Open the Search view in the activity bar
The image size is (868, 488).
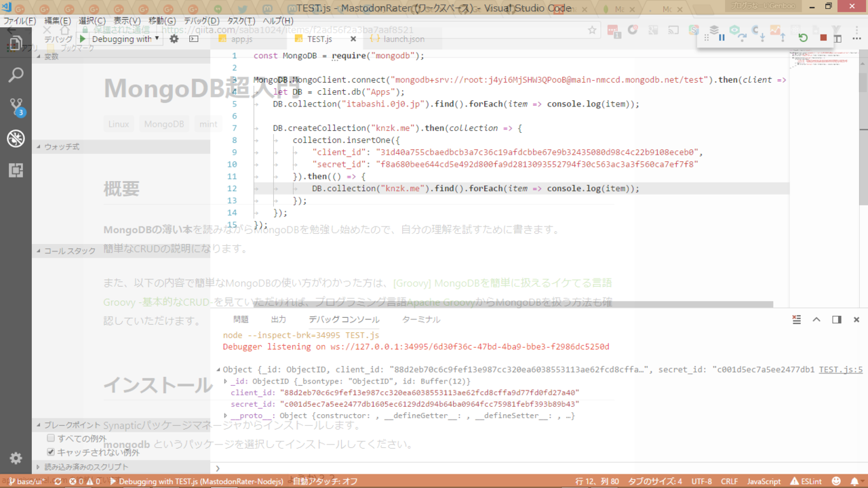click(x=16, y=75)
